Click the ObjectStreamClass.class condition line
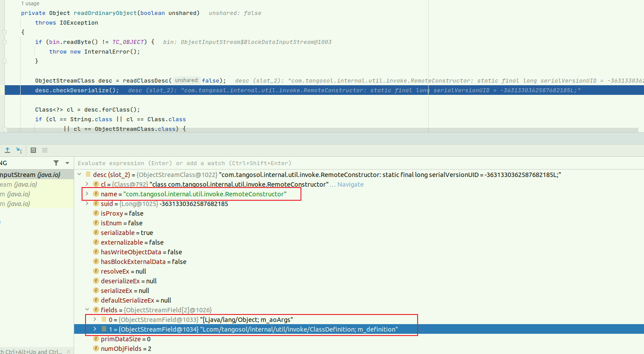The width and height of the screenshot is (644, 354). [x=125, y=129]
